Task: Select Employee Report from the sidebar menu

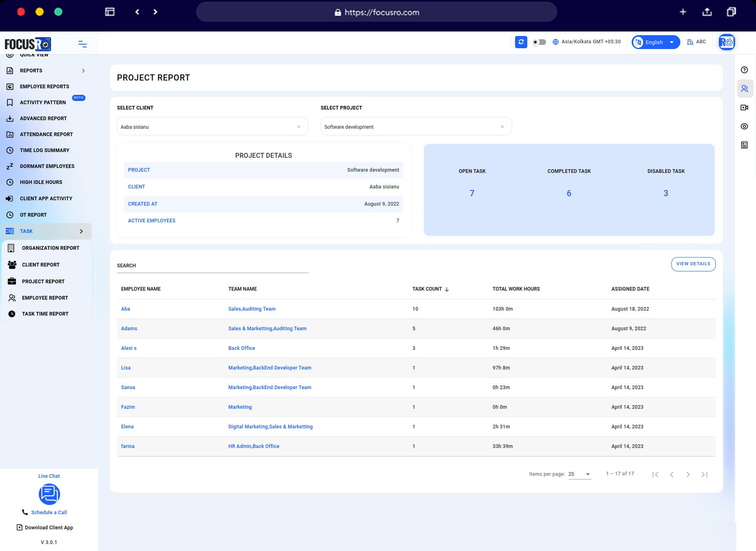Action: click(45, 298)
